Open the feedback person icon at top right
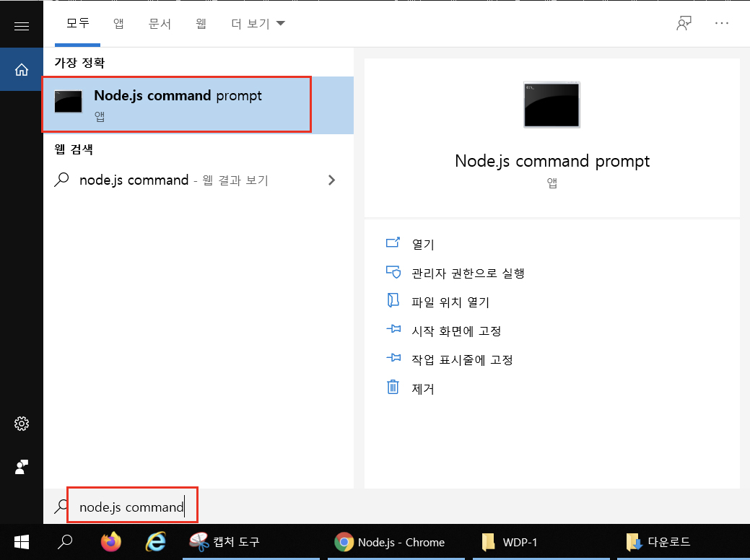 click(x=684, y=23)
